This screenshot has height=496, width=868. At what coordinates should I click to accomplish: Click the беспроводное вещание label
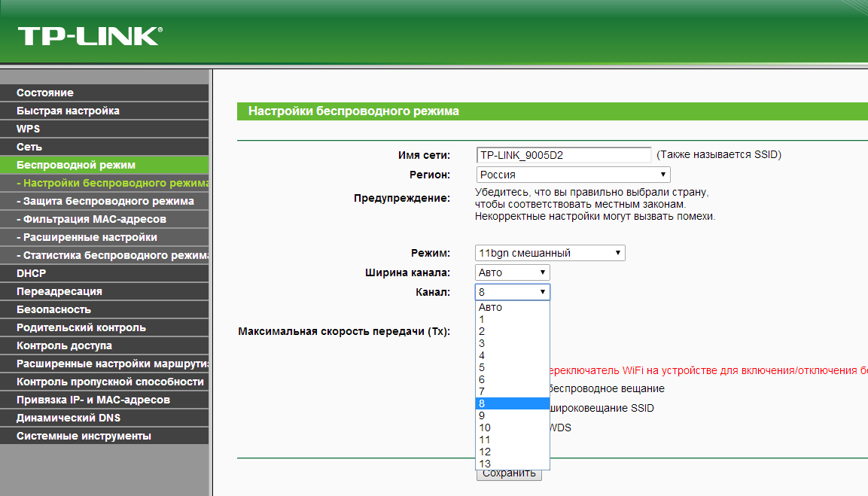click(x=608, y=388)
